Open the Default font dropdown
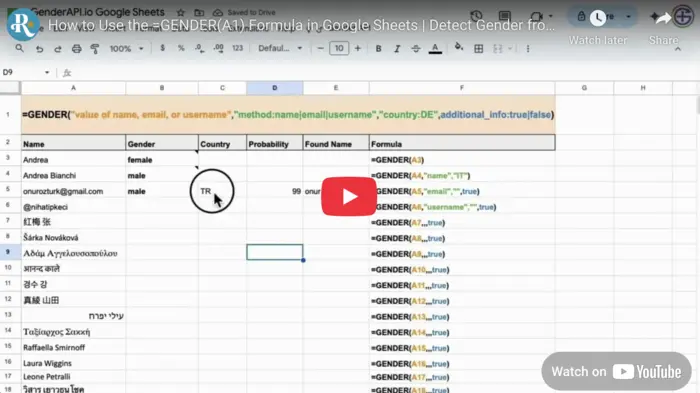Image resolution: width=700 pixels, height=393 pixels. pyautogui.click(x=280, y=48)
